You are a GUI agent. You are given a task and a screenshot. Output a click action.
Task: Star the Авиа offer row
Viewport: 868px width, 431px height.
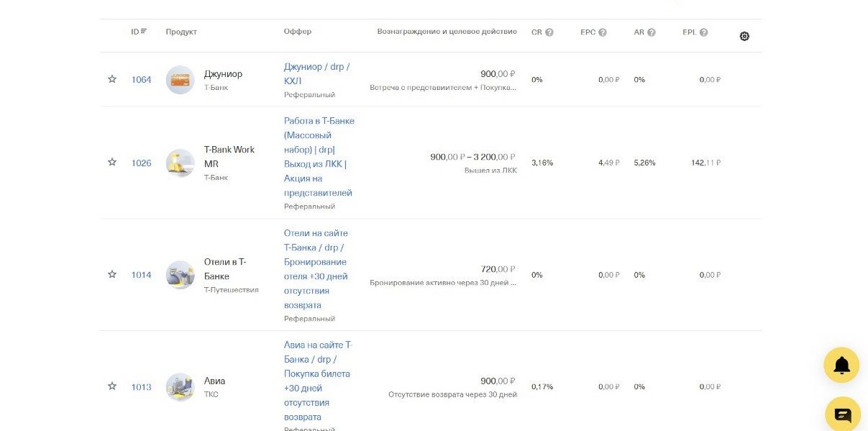pyautogui.click(x=112, y=386)
